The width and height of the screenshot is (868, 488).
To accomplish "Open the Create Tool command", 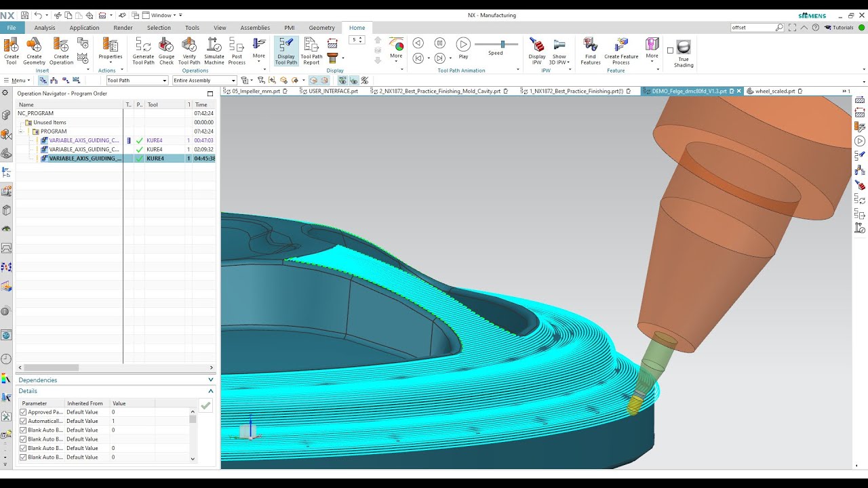I will click(11, 51).
